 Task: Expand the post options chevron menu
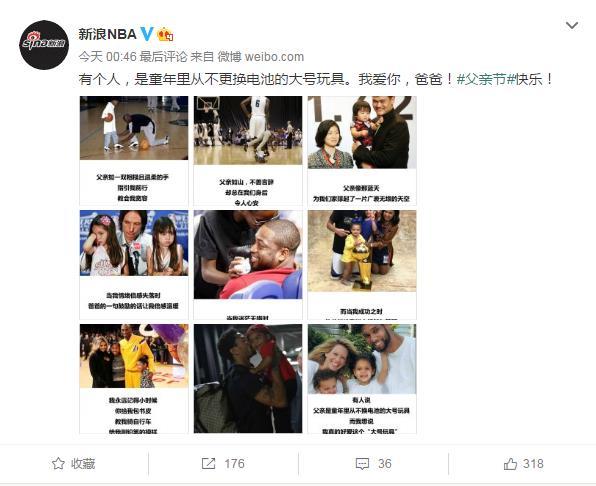tap(572, 26)
